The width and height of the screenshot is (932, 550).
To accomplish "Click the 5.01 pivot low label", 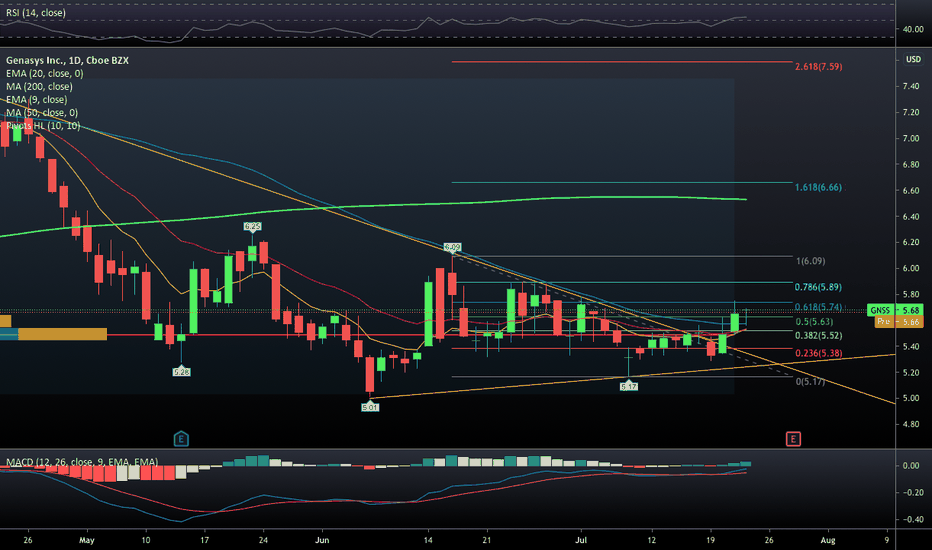I will 370,407.
